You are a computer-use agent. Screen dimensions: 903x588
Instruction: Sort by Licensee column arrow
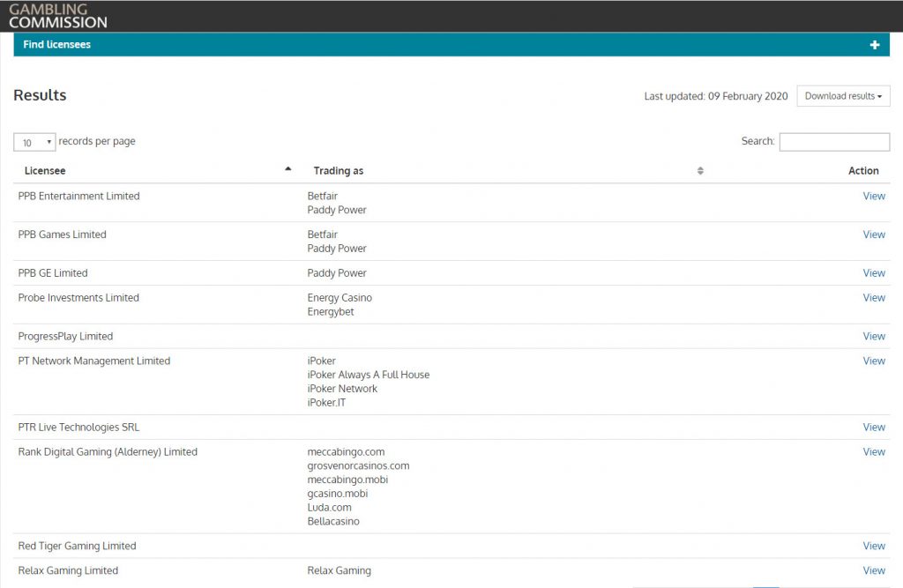tap(287, 169)
